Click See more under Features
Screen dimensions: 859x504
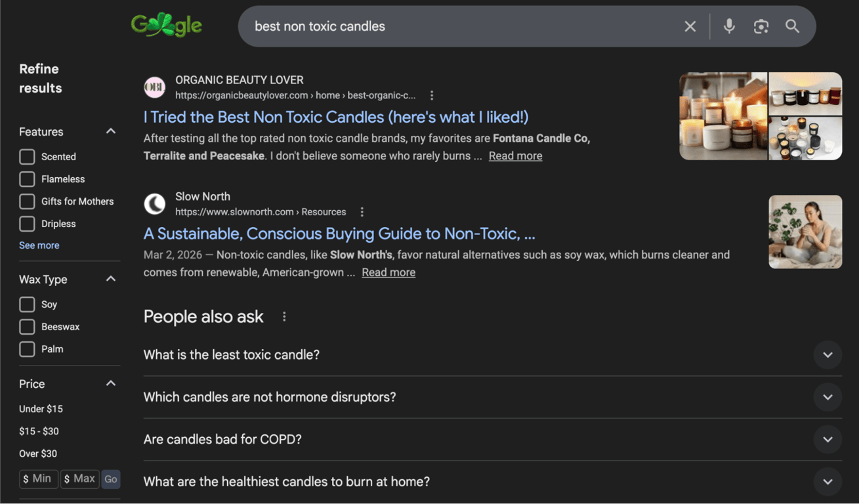point(39,245)
